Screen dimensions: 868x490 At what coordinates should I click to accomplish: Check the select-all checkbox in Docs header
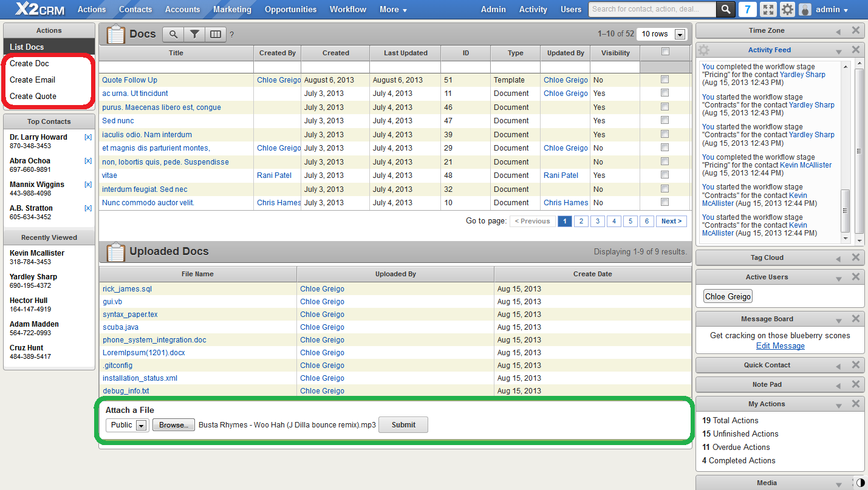[665, 52]
